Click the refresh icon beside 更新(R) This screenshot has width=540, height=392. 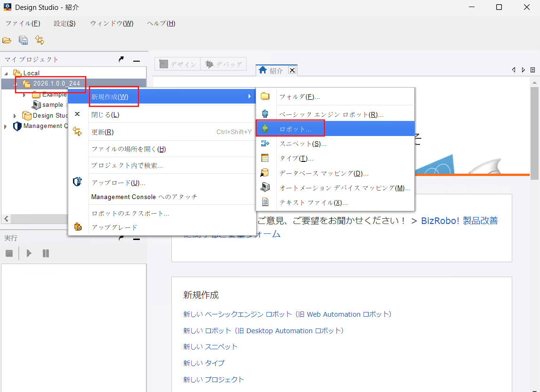pyautogui.click(x=78, y=131)
